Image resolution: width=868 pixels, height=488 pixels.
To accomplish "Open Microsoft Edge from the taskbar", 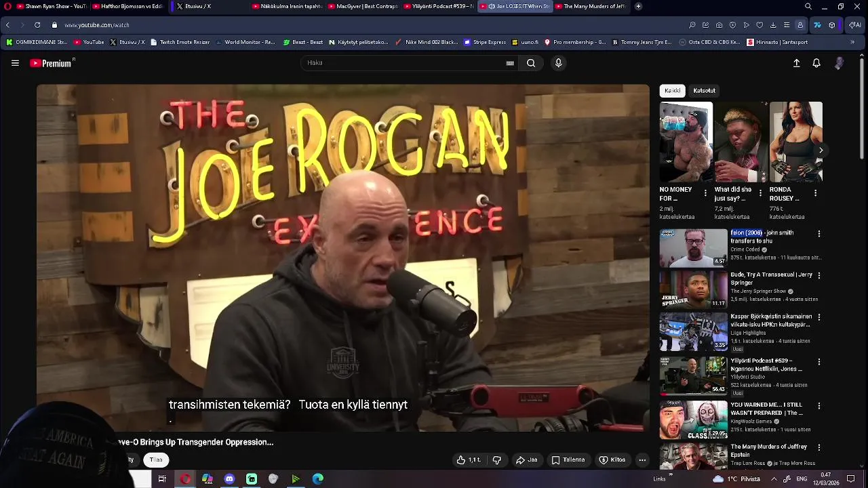I will pos(317,479).
